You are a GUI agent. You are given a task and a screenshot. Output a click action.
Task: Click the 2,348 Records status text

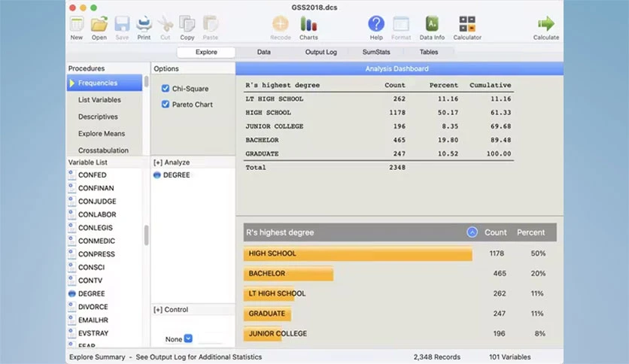tap(437, 356)
